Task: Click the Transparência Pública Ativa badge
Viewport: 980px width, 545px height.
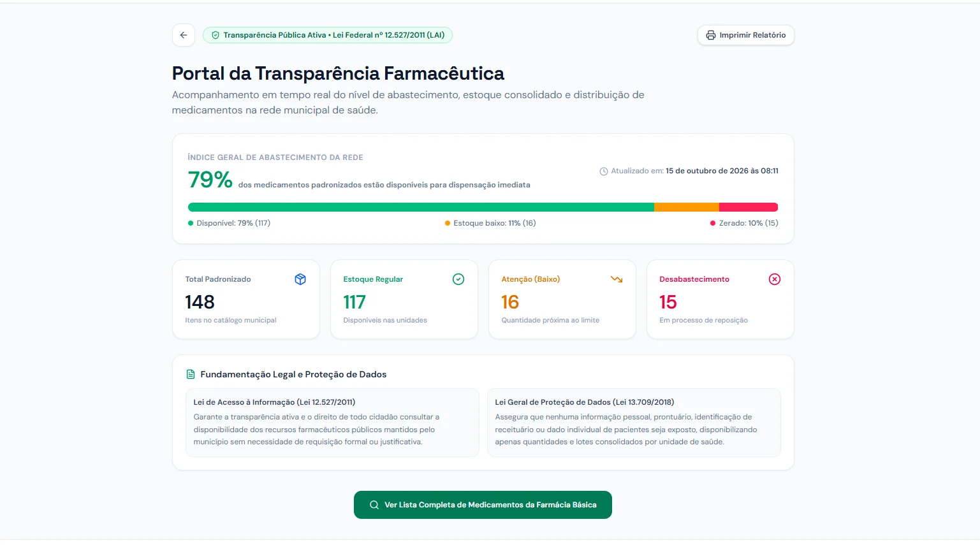Action: [328, 35]
